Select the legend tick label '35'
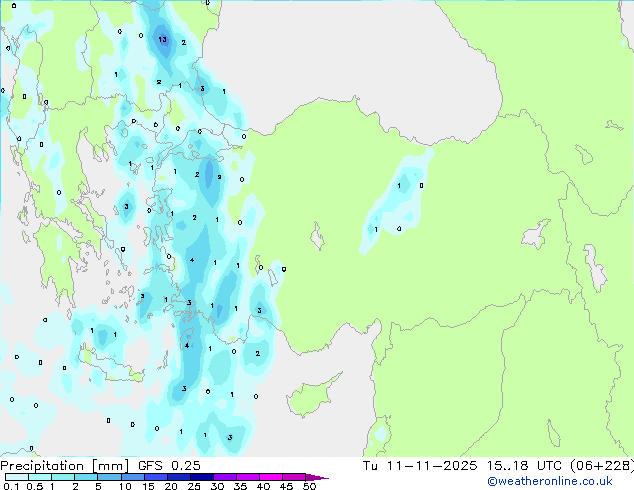Image resolution: width=634 pixels, height=490 pixels. [240, 486]
